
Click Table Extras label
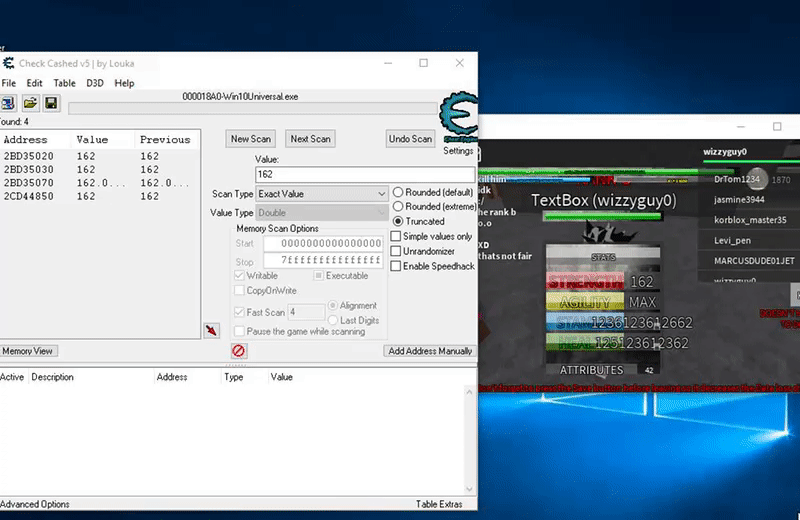click(439, 504)
